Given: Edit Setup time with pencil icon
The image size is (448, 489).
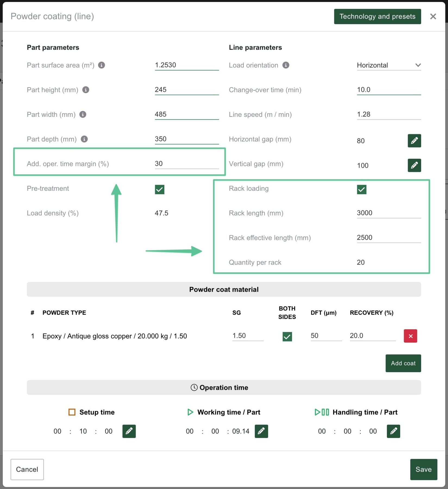Looking at the screenshot, I should pos(129,431).
